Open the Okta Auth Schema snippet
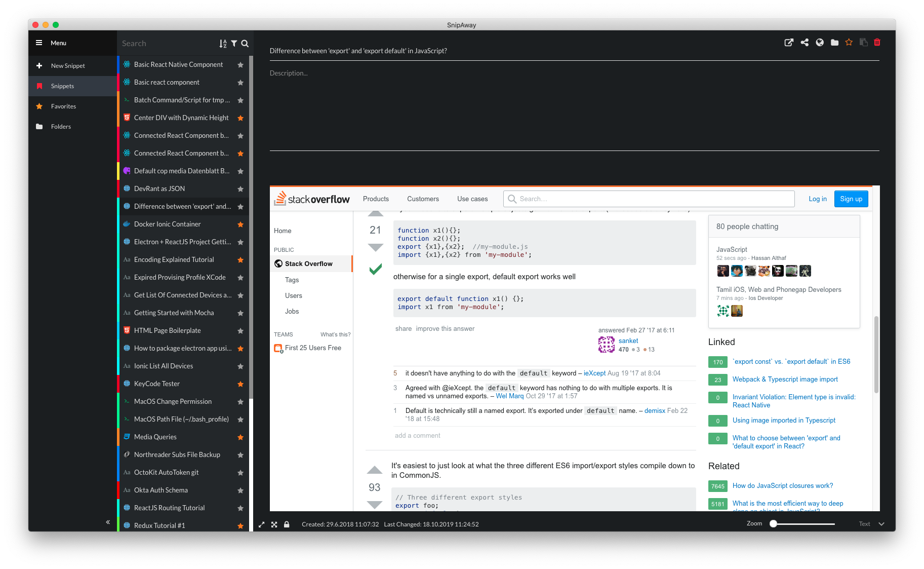This screenshot has width=924, height=569. point(183,490)
